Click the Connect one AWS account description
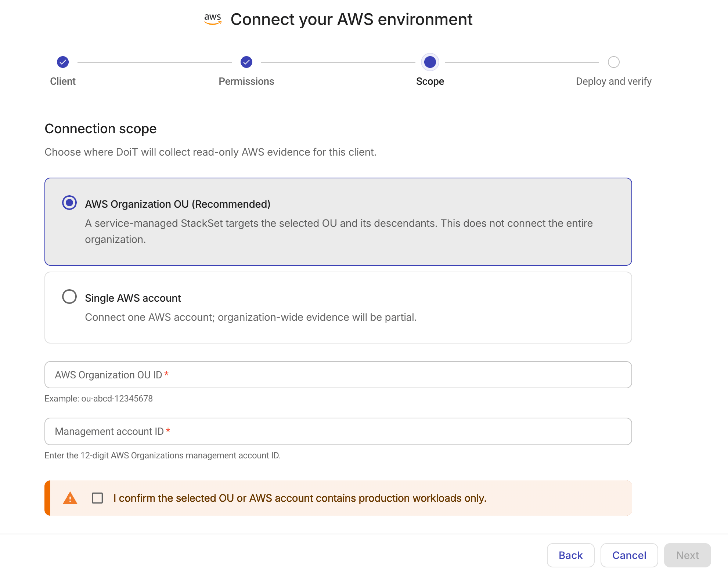This screenshot has height=574, width=728. 251,317
